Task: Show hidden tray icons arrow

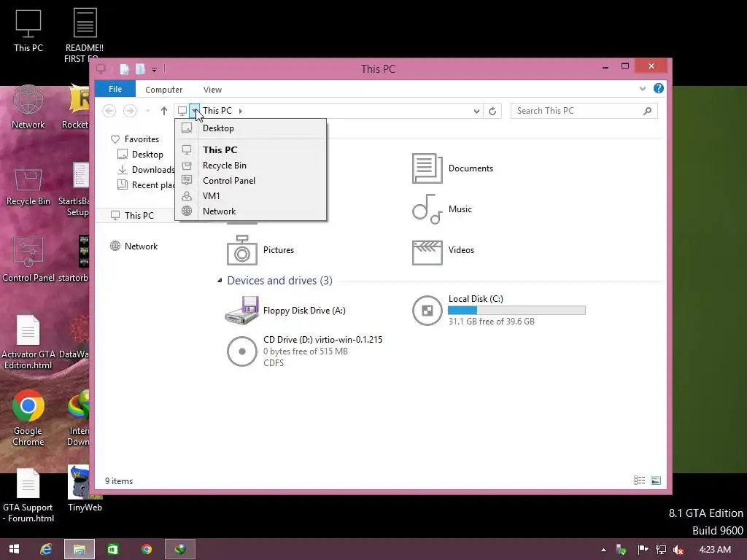Action: tap(603, 550)
